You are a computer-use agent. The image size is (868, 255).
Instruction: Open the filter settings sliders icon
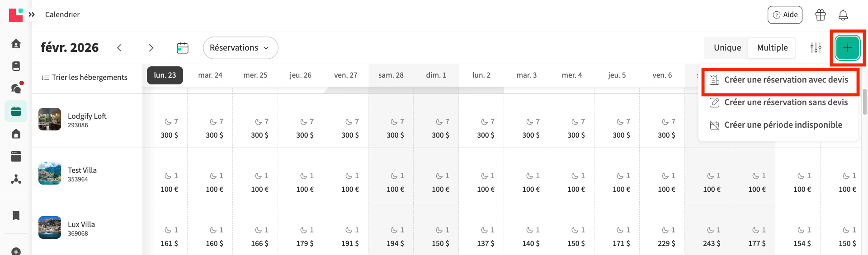[816, 48]
